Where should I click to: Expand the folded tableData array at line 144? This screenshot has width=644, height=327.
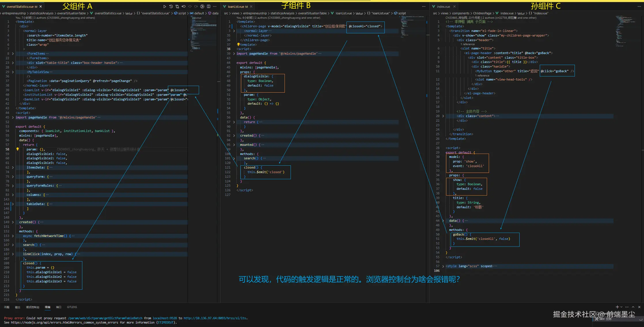click(x=13, y=204)
